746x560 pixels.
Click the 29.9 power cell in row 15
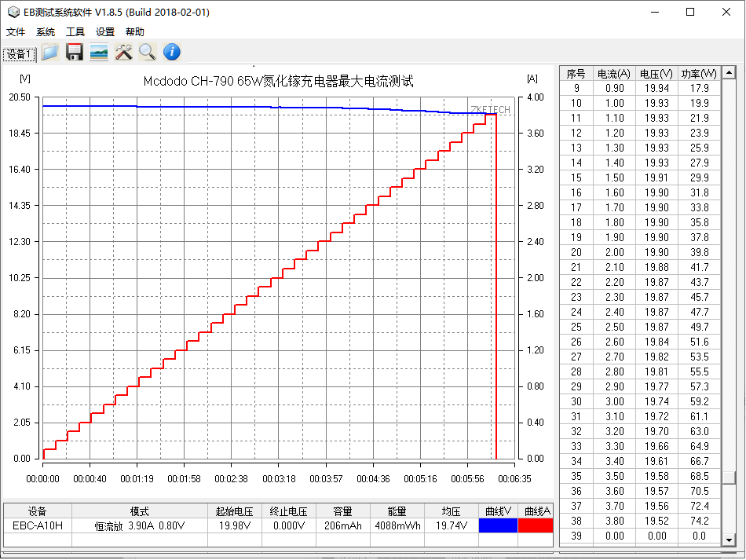click(x=700, y=178)
